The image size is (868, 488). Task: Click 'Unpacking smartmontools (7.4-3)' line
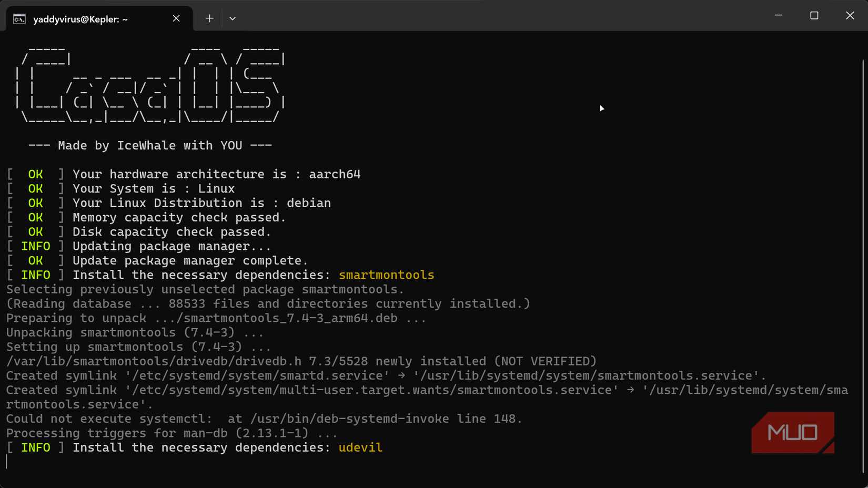tap(135, 332)
